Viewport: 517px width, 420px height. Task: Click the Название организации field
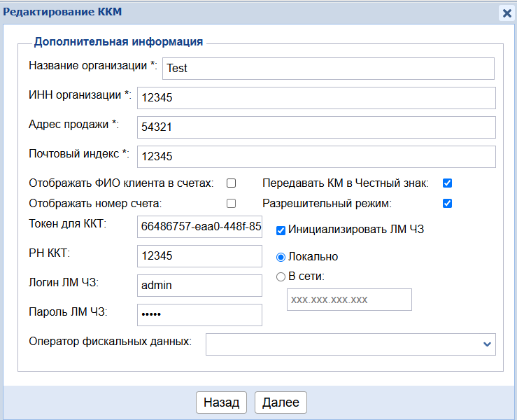pos(328,69)
